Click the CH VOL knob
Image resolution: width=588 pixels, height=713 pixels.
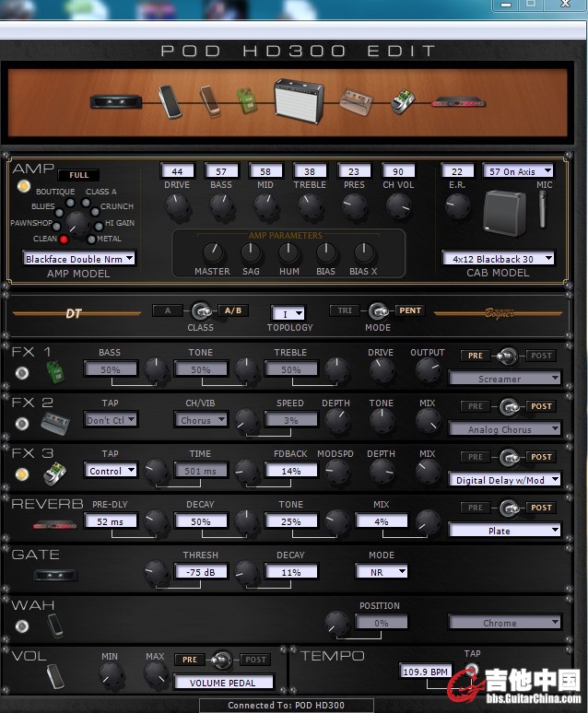pyautogui.click(x=398, y=205)
